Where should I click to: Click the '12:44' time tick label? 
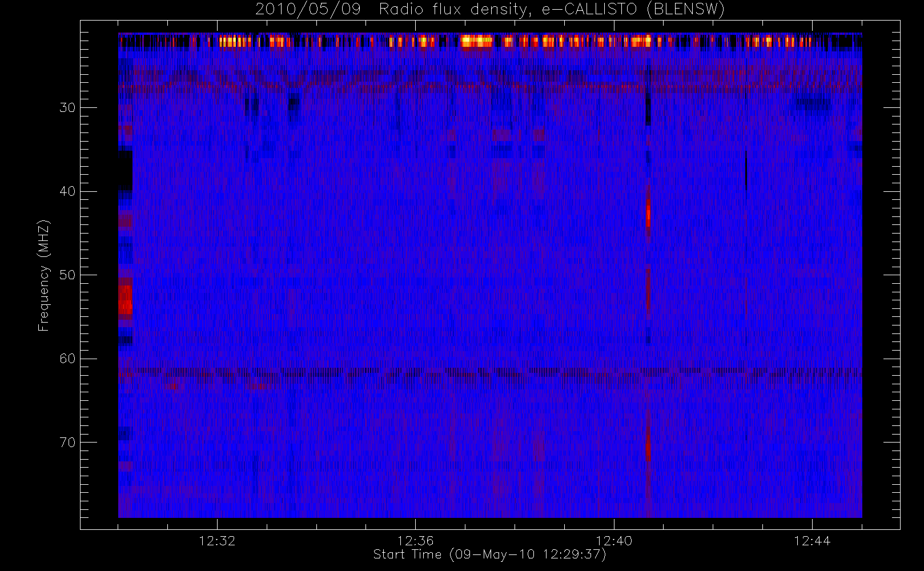tap(812, 540)
